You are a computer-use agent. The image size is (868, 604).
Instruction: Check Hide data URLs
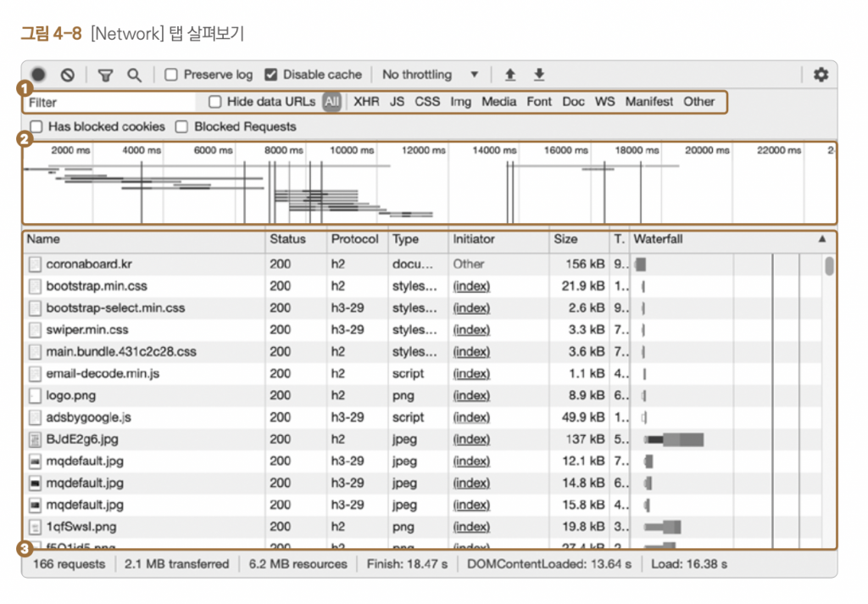214,102
